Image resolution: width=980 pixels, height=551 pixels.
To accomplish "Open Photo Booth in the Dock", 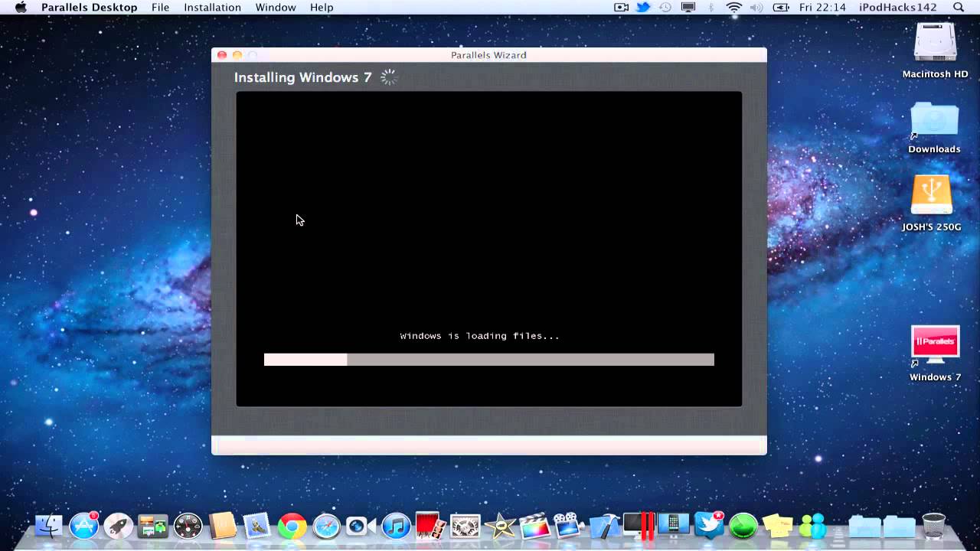I will pyautogui.click(x=431, y=525).
